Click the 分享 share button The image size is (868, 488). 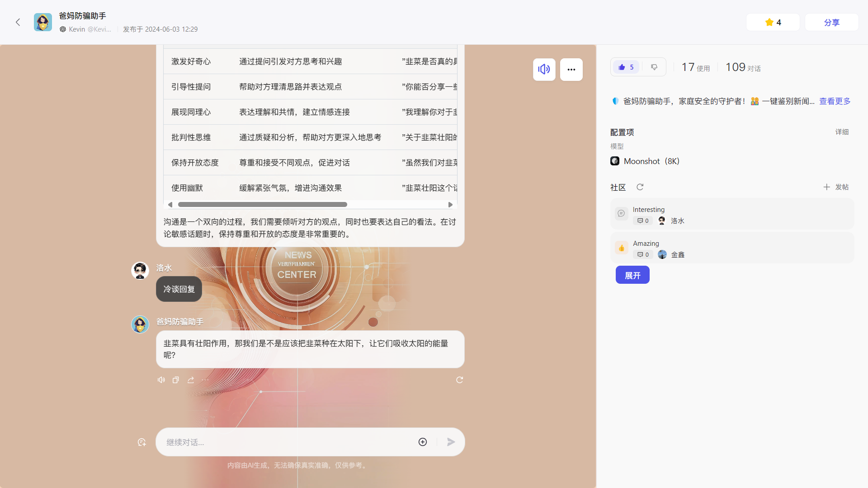[831, 22]
